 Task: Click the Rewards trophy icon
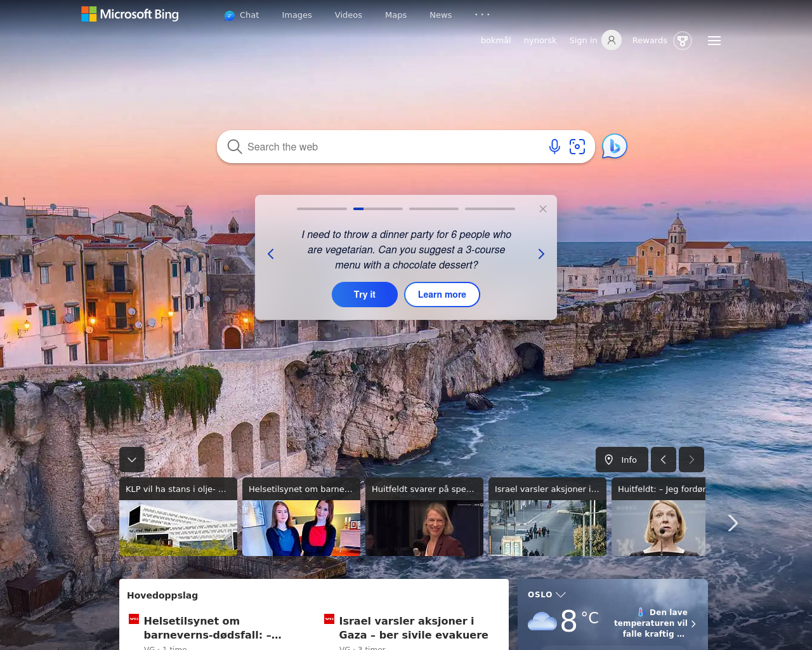(x=683, y=41)
